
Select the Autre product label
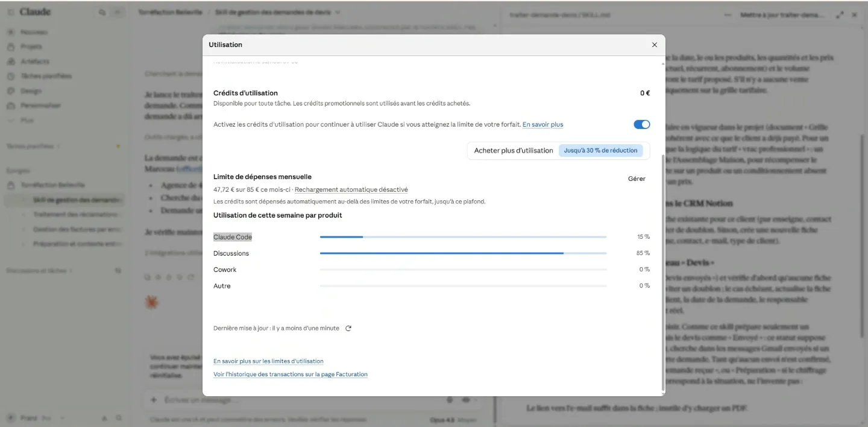[222, 286]
